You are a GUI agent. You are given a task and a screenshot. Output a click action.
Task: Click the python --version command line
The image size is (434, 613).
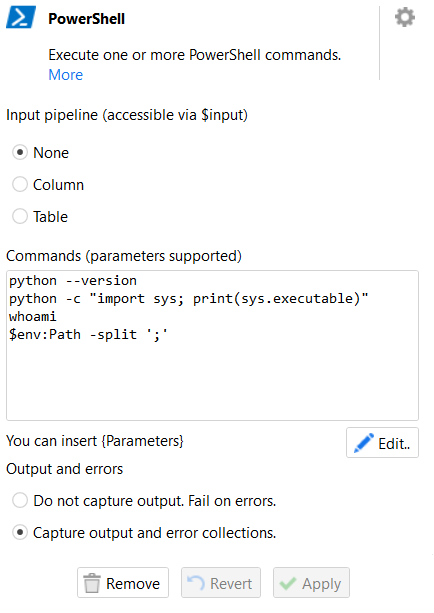coord(73,281)
